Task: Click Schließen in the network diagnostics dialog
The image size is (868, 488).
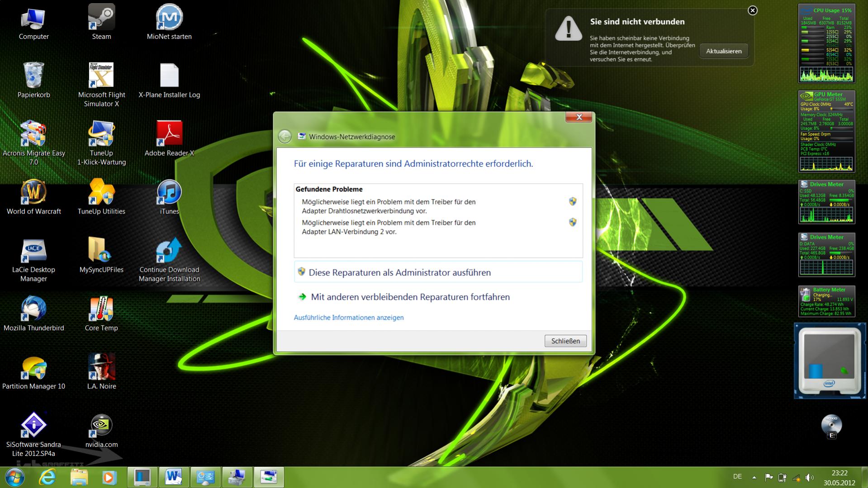Action: [x=565, y=341]
